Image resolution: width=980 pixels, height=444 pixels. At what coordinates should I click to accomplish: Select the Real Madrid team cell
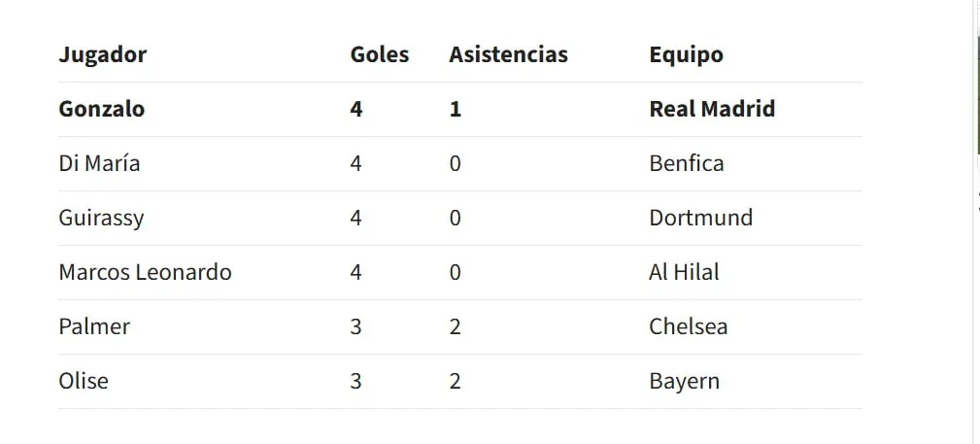click(712, 109)
